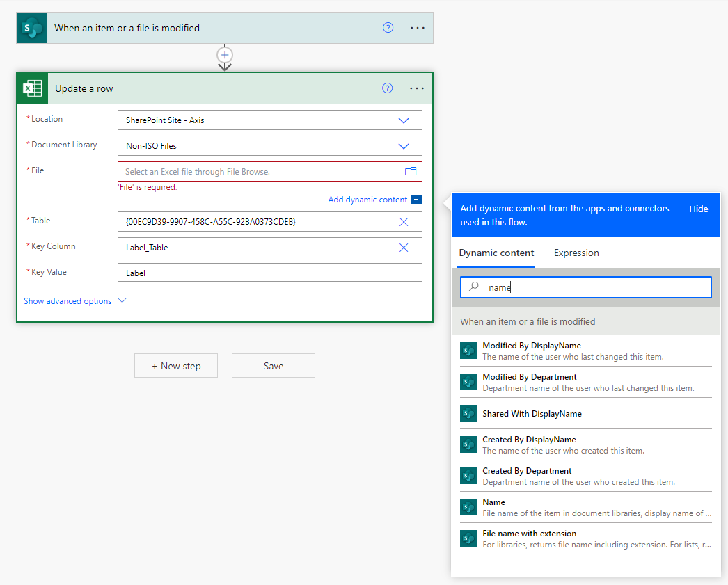Open help for the Update a row step
Image resolution: width=728 pixels, height=585 pixels.
click(x=388, y=88)
